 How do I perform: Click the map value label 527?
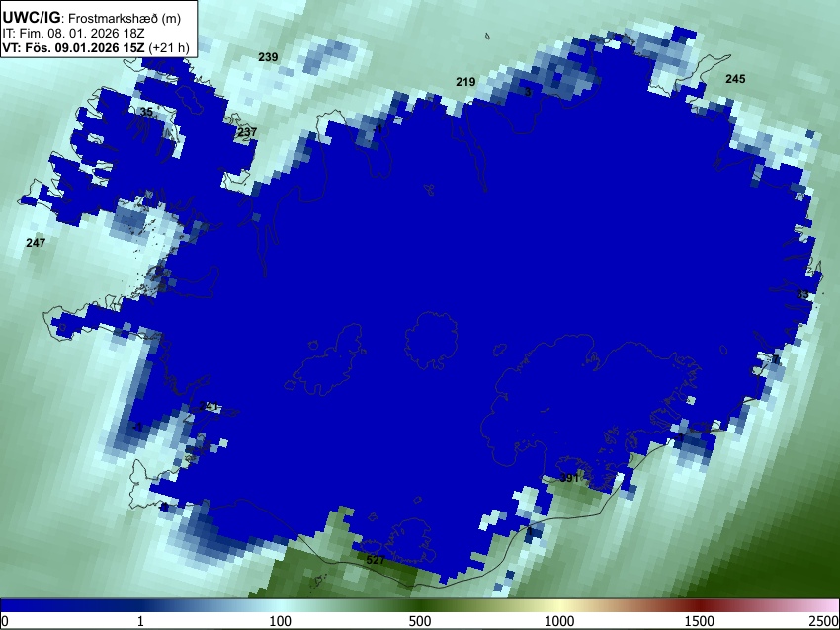point(376,560)
